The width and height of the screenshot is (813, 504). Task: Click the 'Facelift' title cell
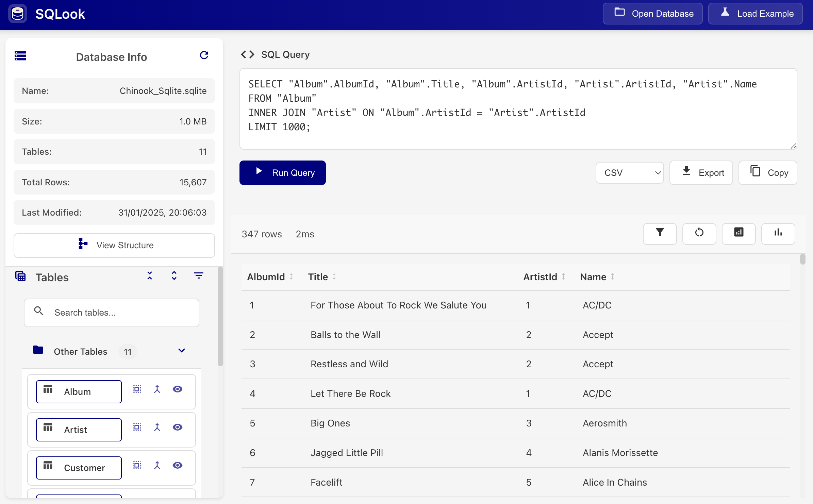(x=326, y=482)
